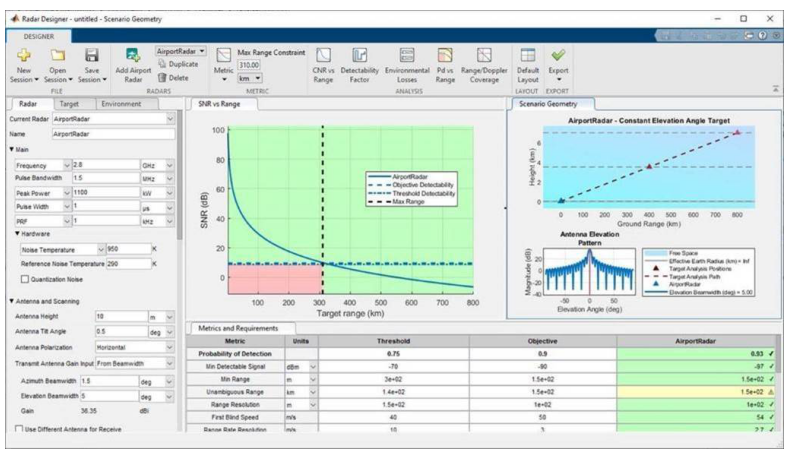Viewport: 791px width, 452px height.
Task: Enable the Quantization Noise checkbox
Action: (26, 279)
